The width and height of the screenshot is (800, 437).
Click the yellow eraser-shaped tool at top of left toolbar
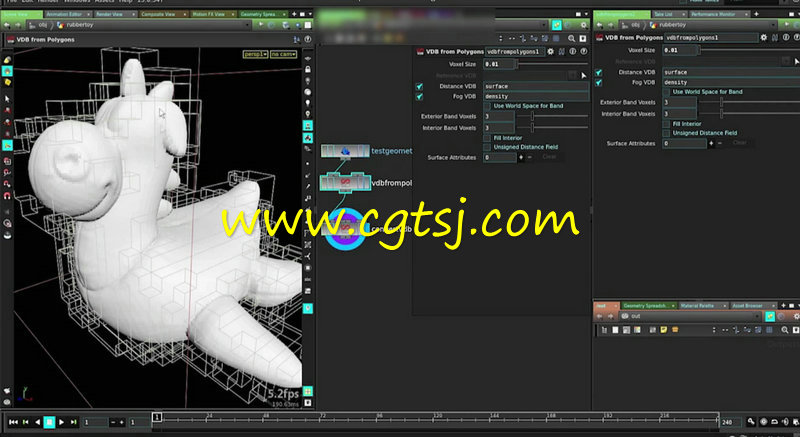pyautogui.click(x=7, y=60)
